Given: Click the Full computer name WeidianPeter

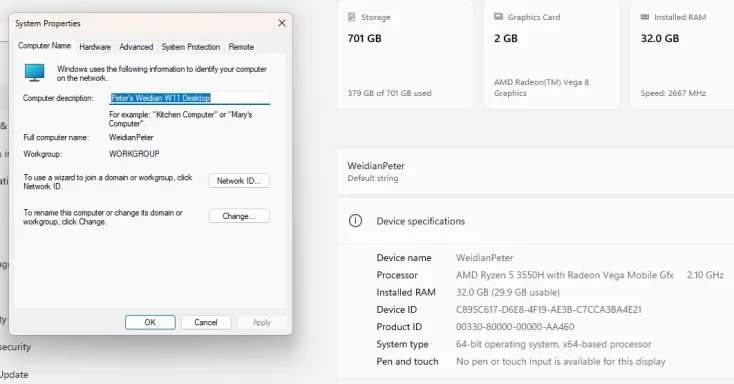Looking at the screenshot, I should [131, 137].
